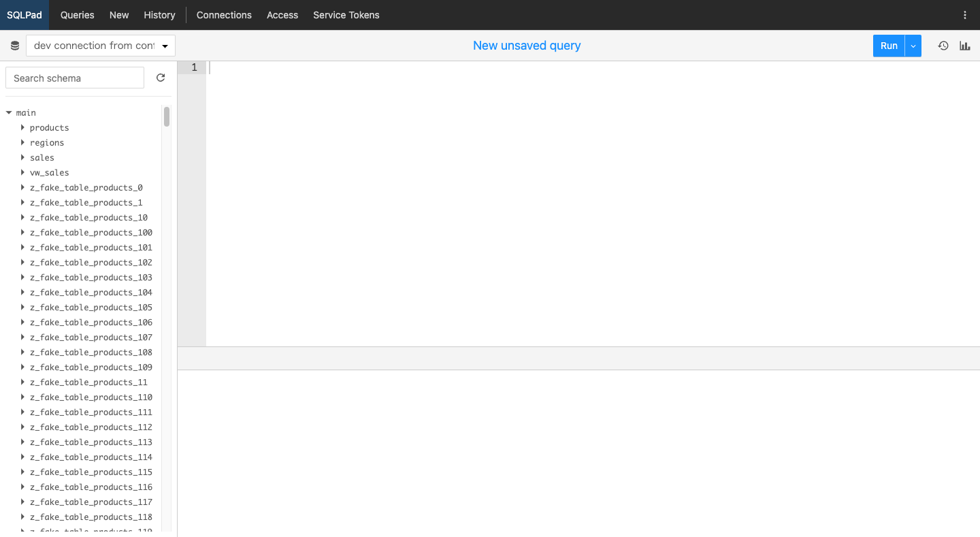Open the dev connection dropdown
Viewport: 980px width, 537px height.
click(x=101, y=46)
